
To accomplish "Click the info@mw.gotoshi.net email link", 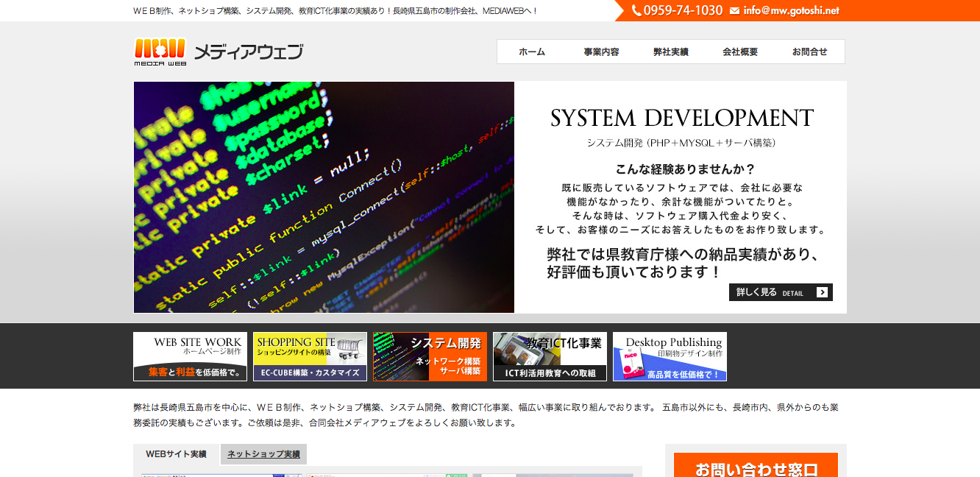I will pos(791,11).
